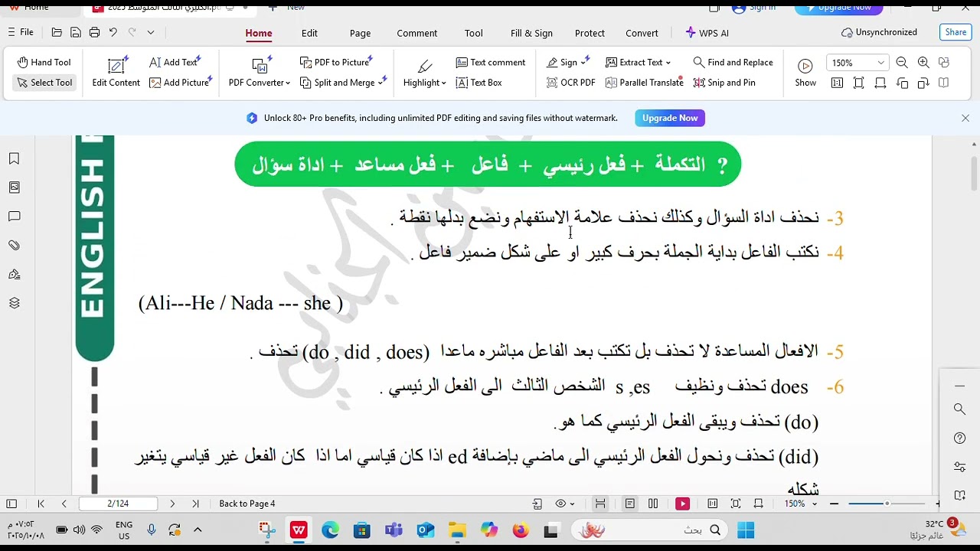
Task: Select the Hand Tool
Action: (44, 63)
